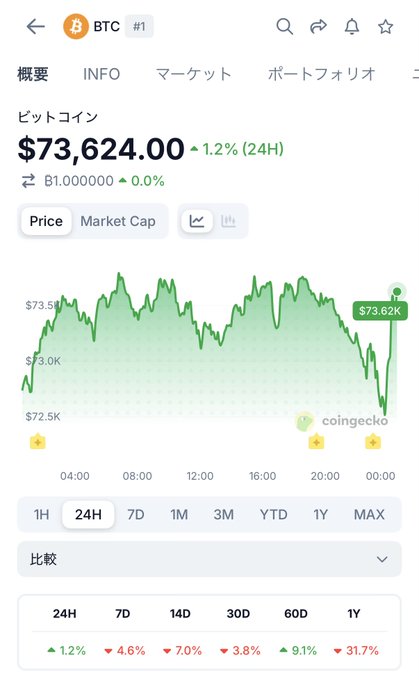Select the line chart view icon
The image size is (419, 680).
click(x=197, y=221)
